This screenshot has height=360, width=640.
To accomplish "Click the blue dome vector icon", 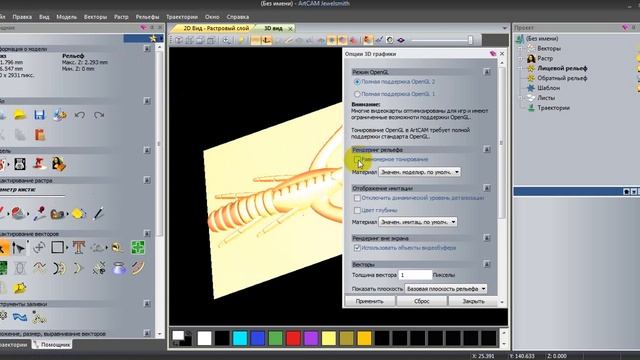I will tap(119, 268).
